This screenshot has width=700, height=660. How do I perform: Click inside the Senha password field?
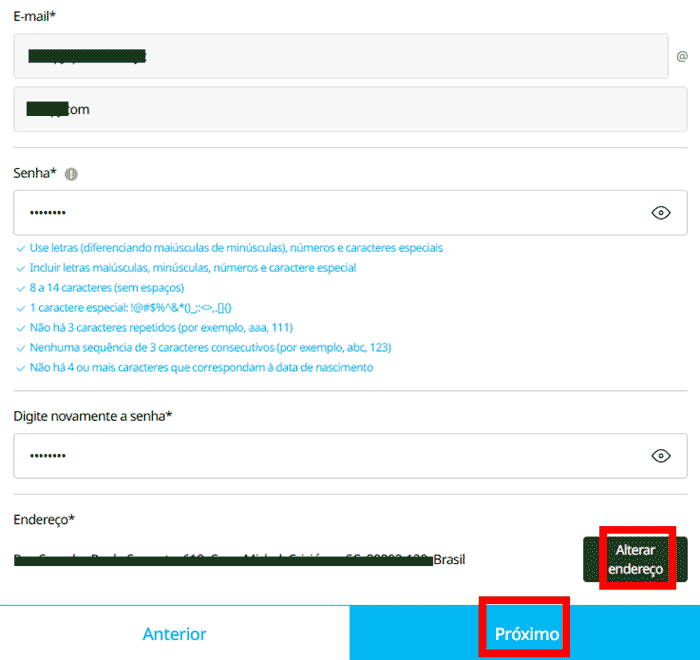point(350,213)
